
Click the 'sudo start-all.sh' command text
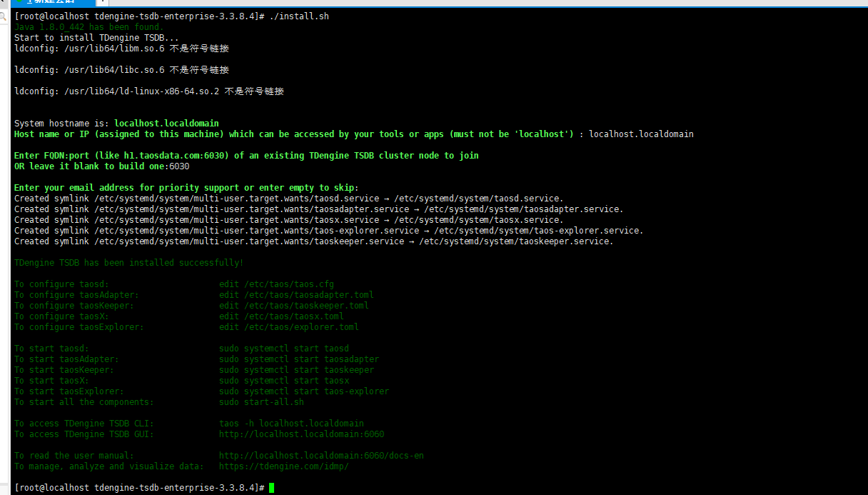pyautogui.click(x=261, y=402)
